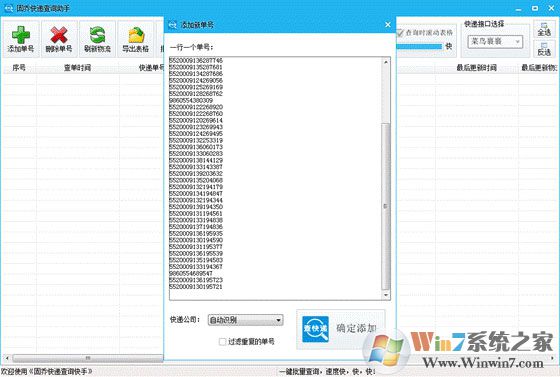Sort by 最后更新时间 column header

pos(477,67)
